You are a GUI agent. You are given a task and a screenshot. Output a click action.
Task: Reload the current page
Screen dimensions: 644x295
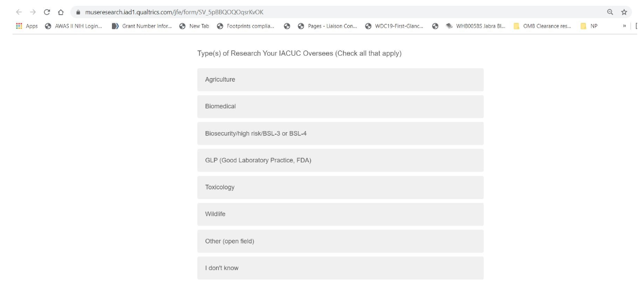coord(47,12)
